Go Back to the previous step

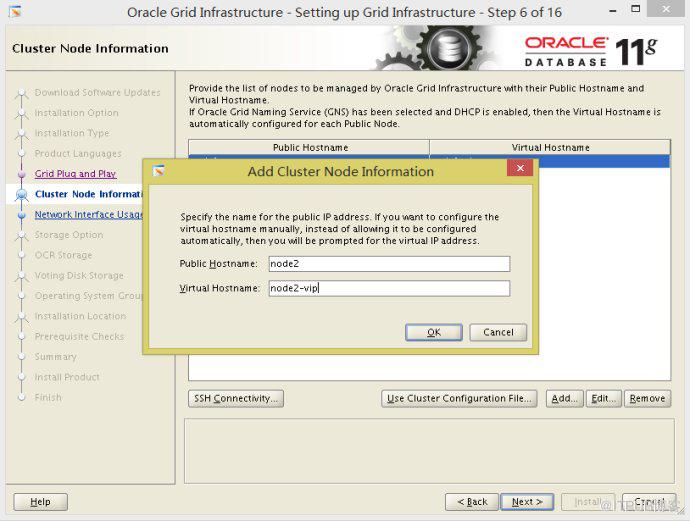pos(472,502)
